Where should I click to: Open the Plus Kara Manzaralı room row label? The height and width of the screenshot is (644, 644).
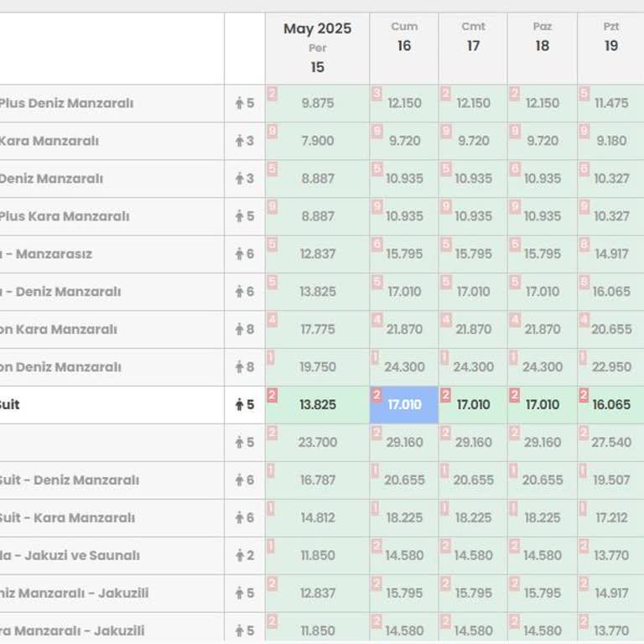(x=64, y=216)
